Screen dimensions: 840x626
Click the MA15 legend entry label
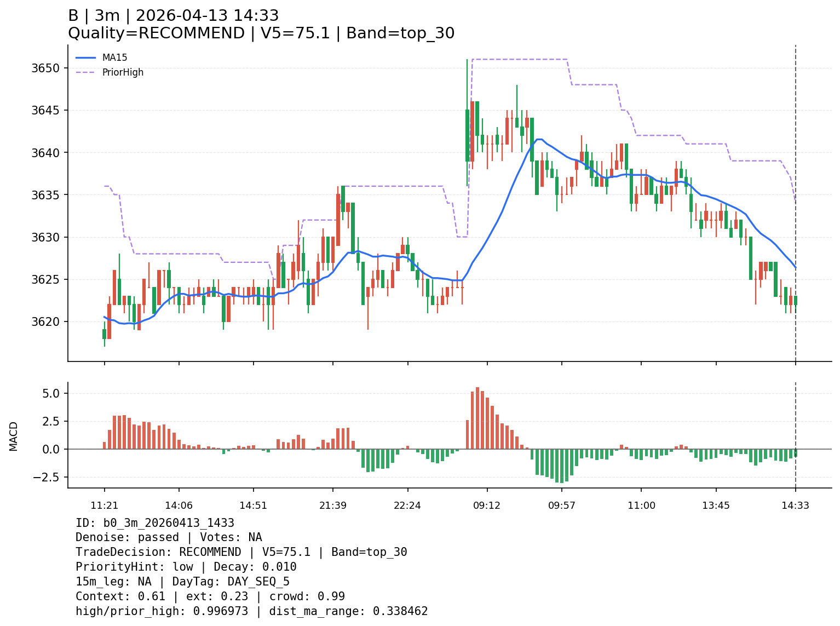pos(114,58)
